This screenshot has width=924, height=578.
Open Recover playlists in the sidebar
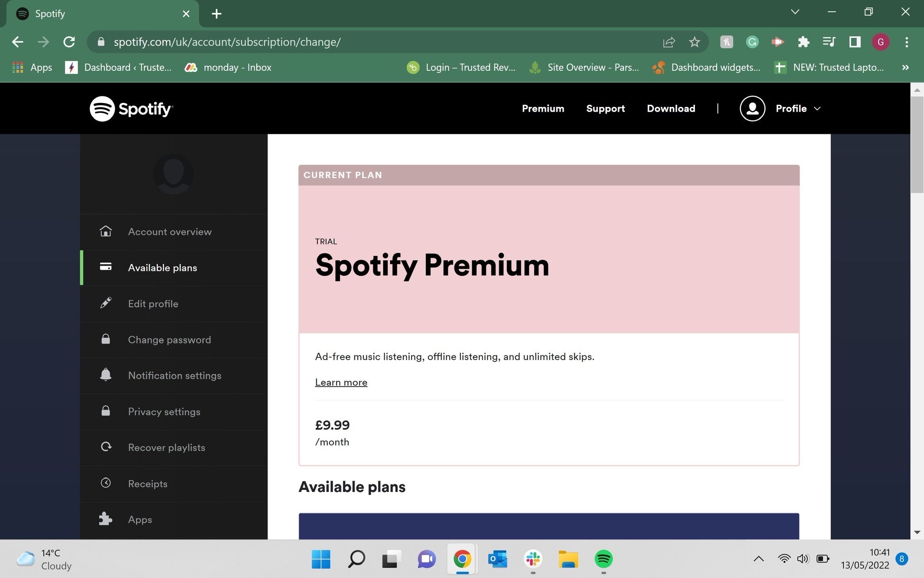(174, 447)
